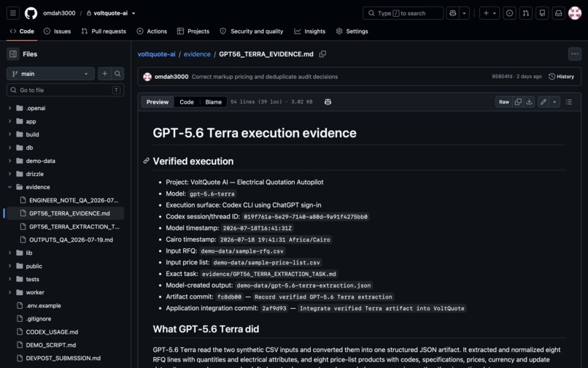Viewport: 588px width, 368px height.
Task: Click the search box in header
Action: click(403, 13)
